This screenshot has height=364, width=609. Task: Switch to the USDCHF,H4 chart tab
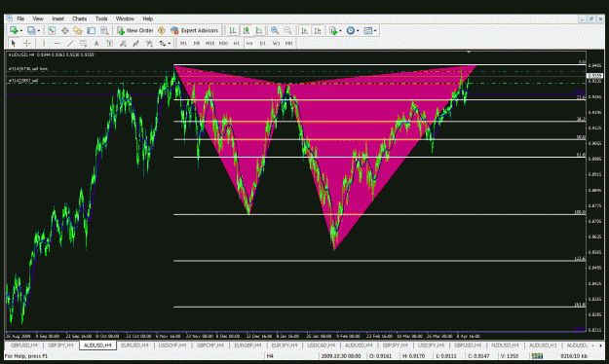(172, 345)
